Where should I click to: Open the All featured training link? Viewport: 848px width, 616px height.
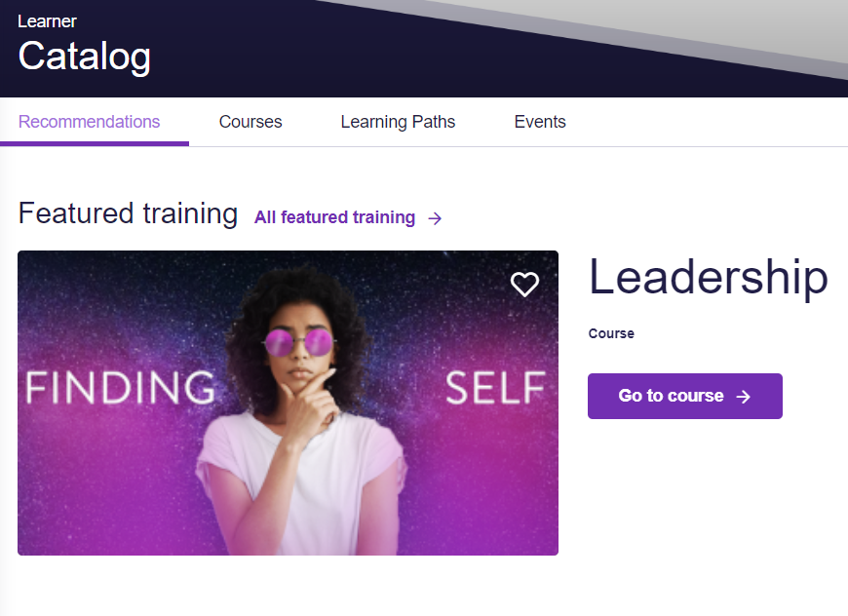pos(334,217)
